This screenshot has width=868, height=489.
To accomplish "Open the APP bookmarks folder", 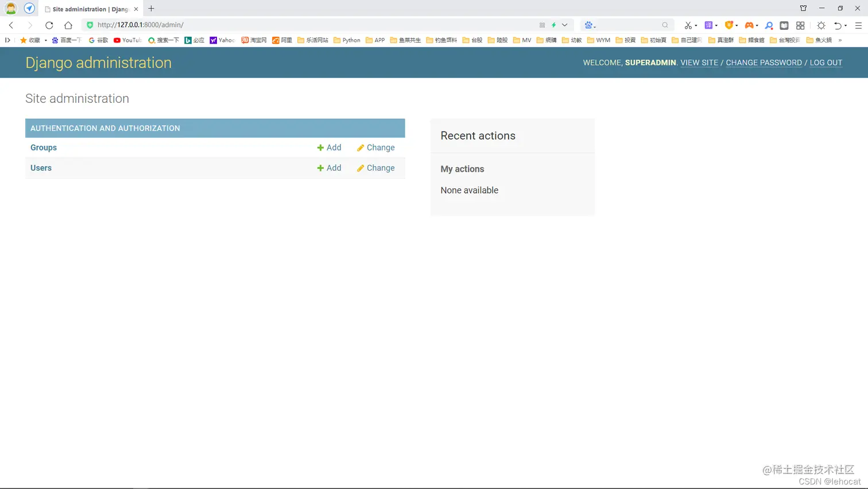I will pos(375,40).
